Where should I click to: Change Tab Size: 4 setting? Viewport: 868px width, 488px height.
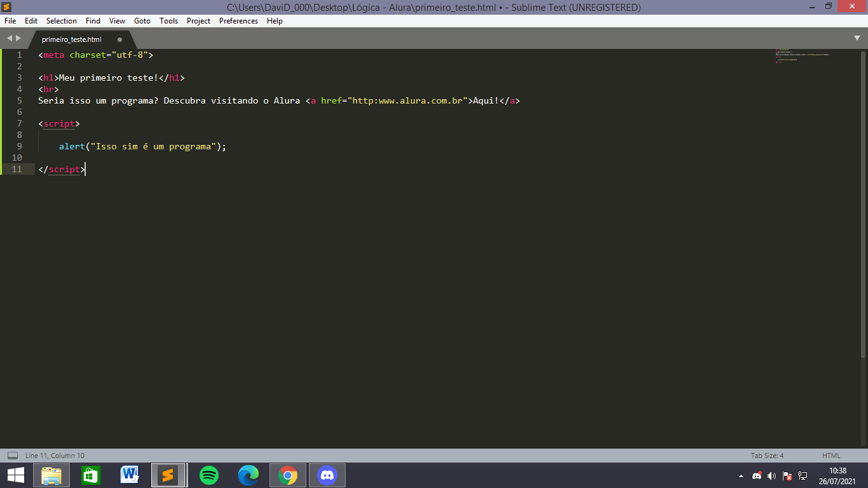[x=767, y=456]
